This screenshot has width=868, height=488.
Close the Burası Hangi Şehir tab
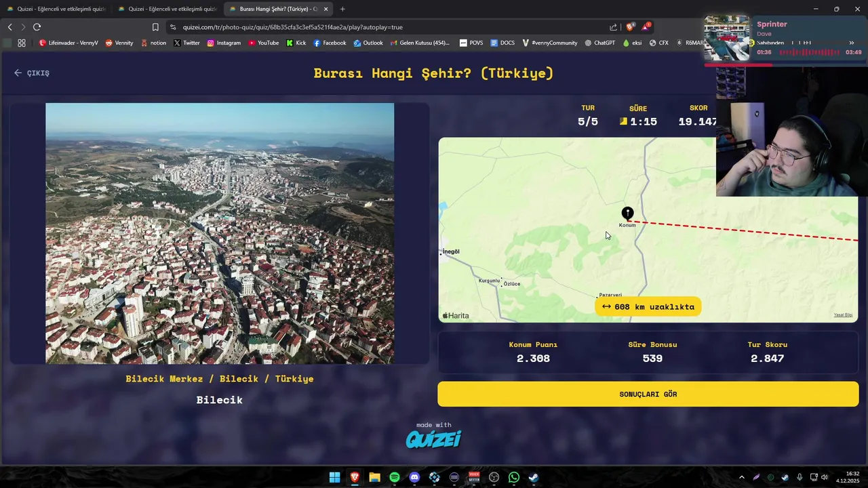pyautogui.click(x=326, y=9)
